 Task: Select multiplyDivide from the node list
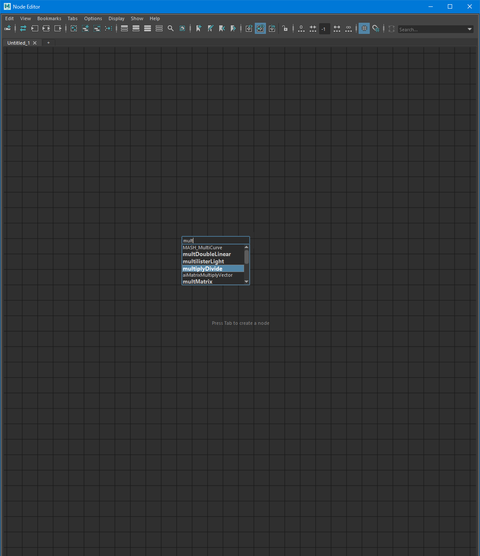point(213,269)
